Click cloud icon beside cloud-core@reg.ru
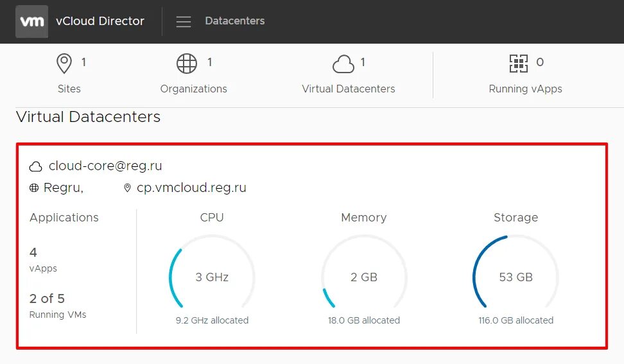Screen dimensions: 624x364 pyautogui.click(x=36, y=167)
